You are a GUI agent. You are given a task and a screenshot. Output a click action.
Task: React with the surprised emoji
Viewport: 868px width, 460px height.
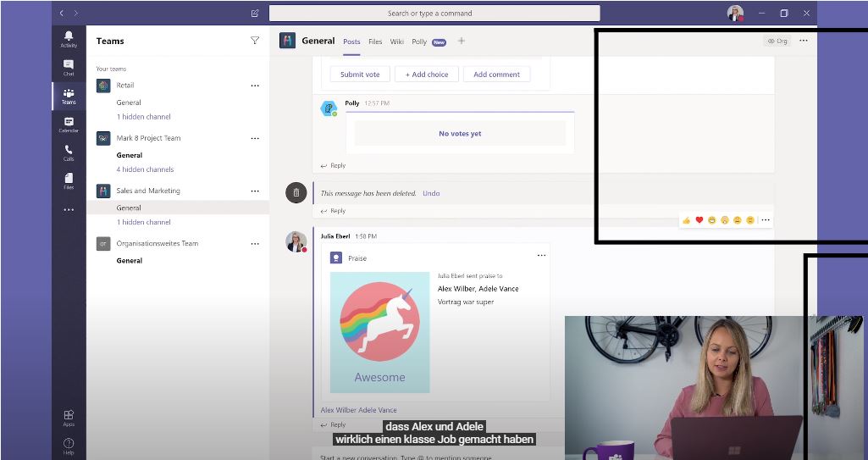click(x=725, y=220)
